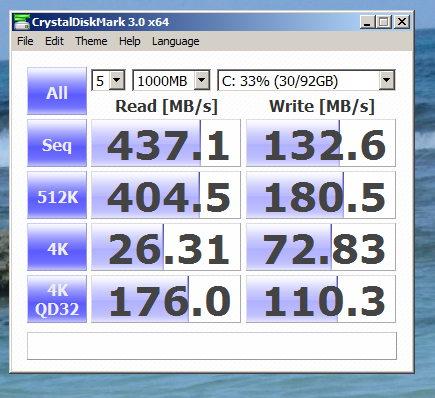Click the CrystalDiskMark title bar app icon
This screenshot has height=398, width=435.
point(21,22)
